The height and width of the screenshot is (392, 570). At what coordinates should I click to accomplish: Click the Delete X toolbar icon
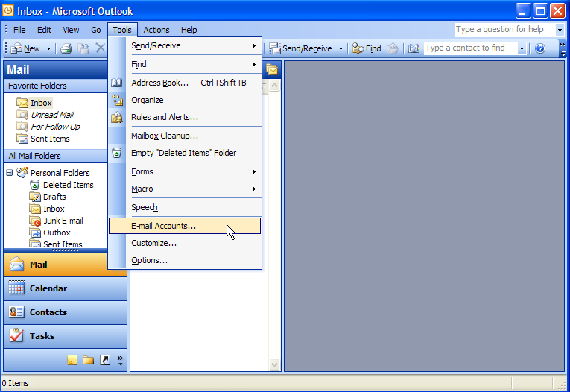(x=100, y=48)
